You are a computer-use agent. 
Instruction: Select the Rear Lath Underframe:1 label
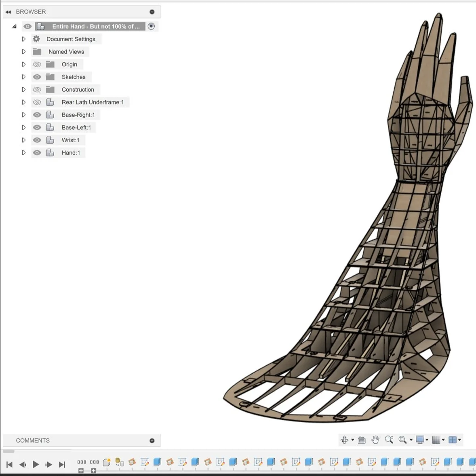click(93, 102)
